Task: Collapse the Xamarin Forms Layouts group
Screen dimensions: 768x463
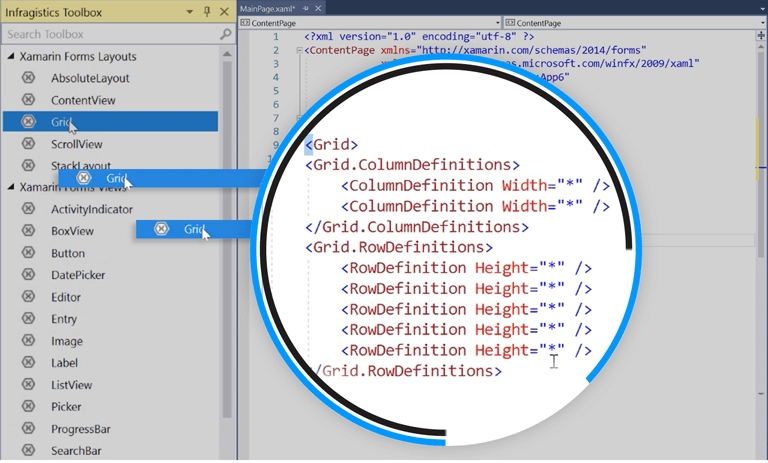Action: (10, 57)
